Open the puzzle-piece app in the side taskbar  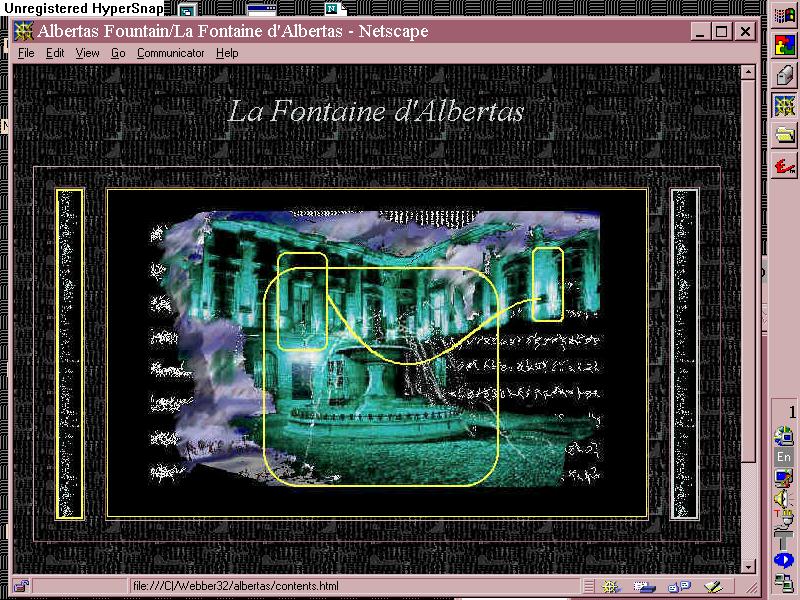785,45
